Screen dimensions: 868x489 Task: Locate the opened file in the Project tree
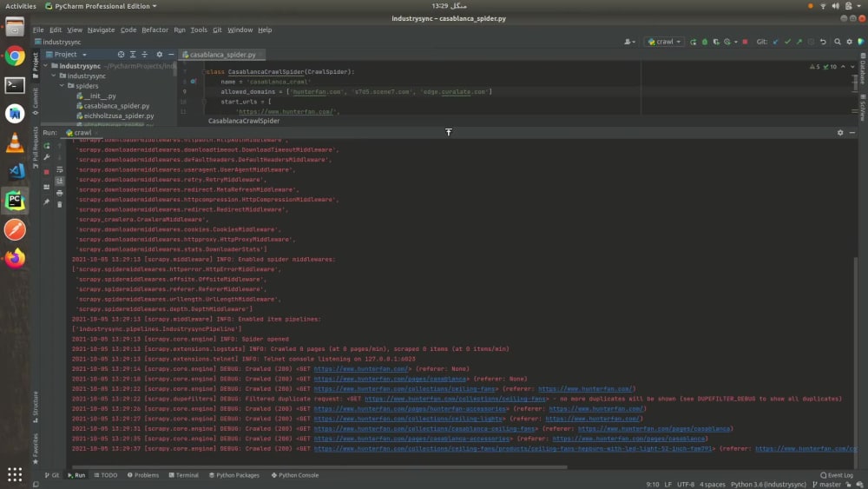pos(121,54)
